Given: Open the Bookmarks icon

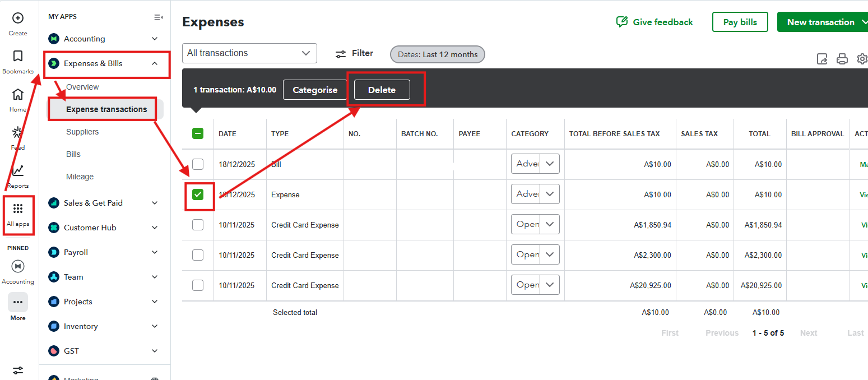Looking at the screenshot, I should click(18, 56).
